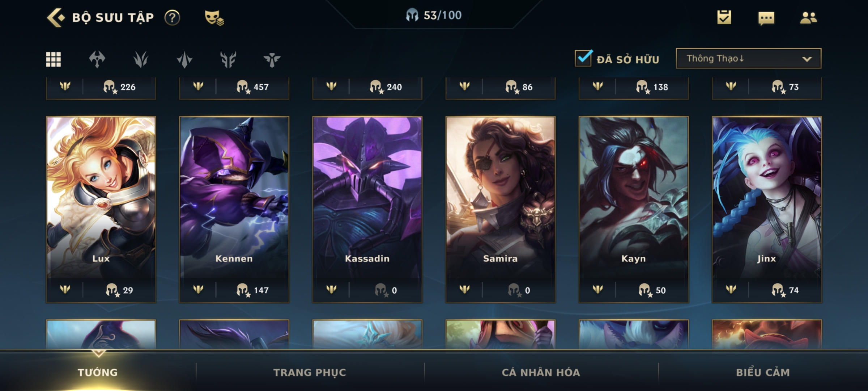Select the Tướng tab

point(98,372)
